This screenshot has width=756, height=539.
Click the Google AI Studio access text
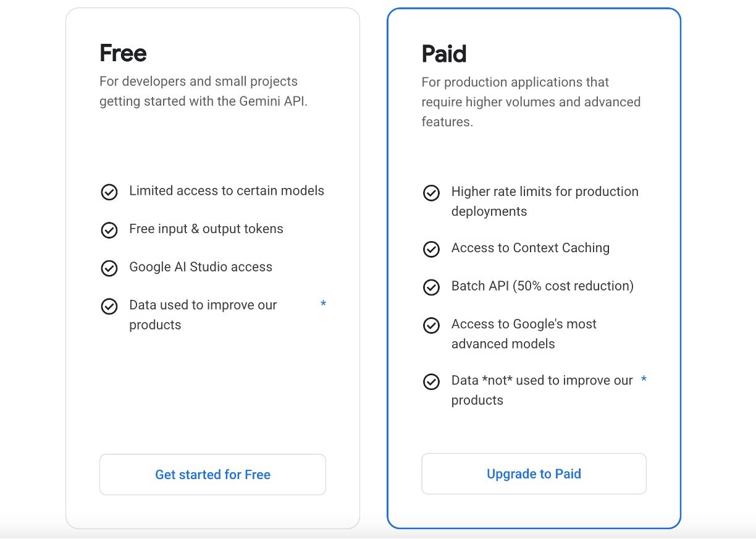(x=201, y=267)
